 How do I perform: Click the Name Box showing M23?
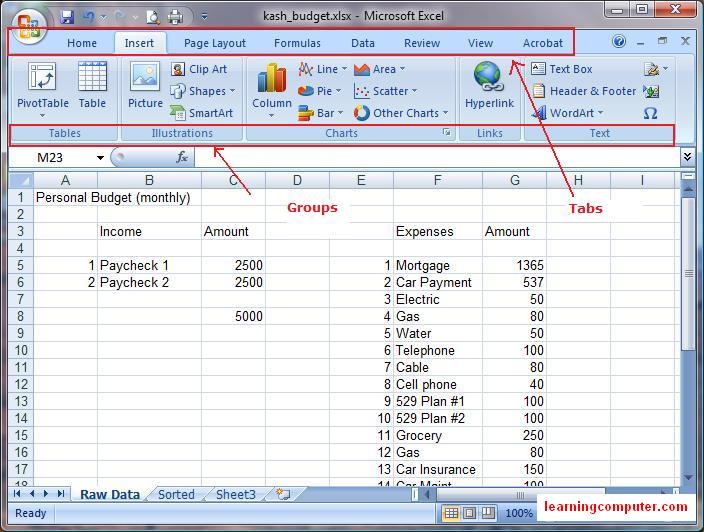coord(52,158)
